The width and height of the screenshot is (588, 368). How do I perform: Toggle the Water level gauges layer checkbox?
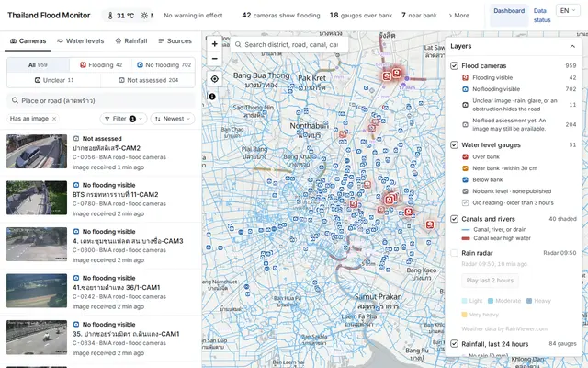point(454,145)
